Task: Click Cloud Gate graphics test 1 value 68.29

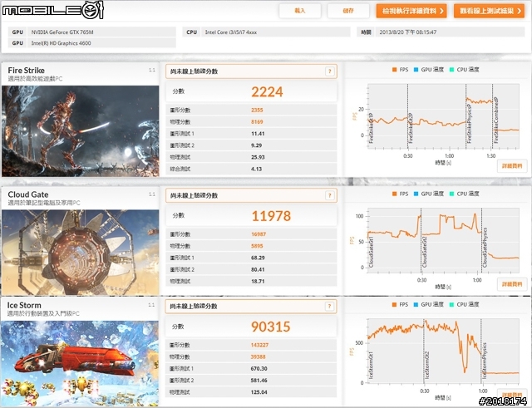Action: [258, 258]
